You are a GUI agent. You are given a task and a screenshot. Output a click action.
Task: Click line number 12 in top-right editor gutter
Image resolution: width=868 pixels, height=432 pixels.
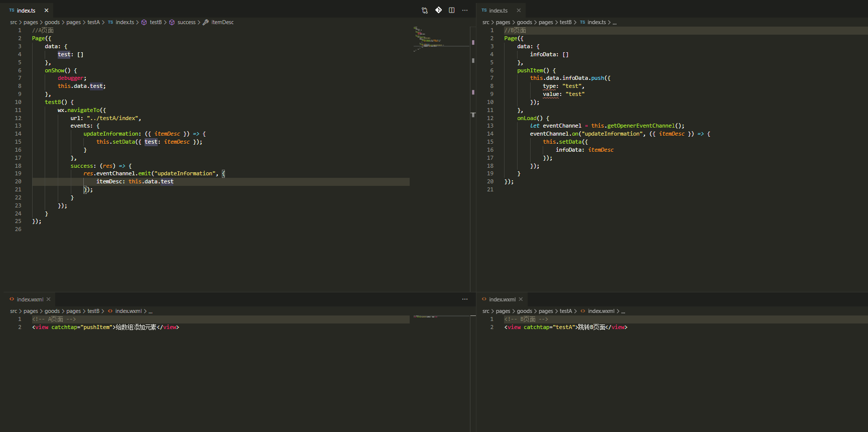490,118
